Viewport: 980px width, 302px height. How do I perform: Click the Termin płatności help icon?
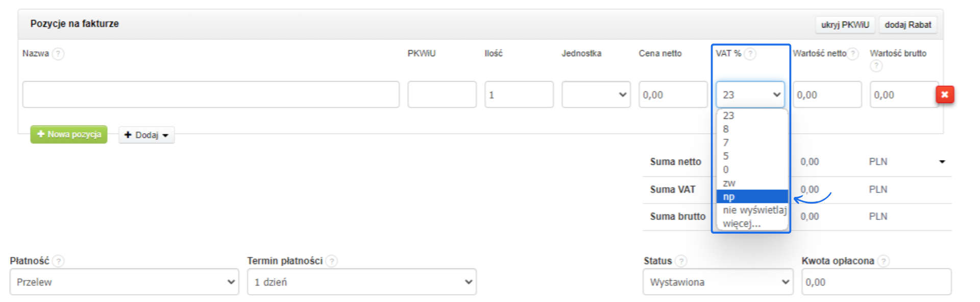pos(331,261)
